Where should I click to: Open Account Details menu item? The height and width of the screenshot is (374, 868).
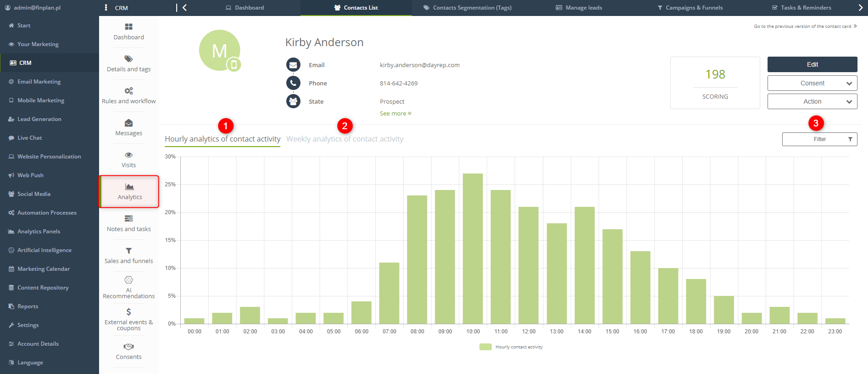(49, 344)
